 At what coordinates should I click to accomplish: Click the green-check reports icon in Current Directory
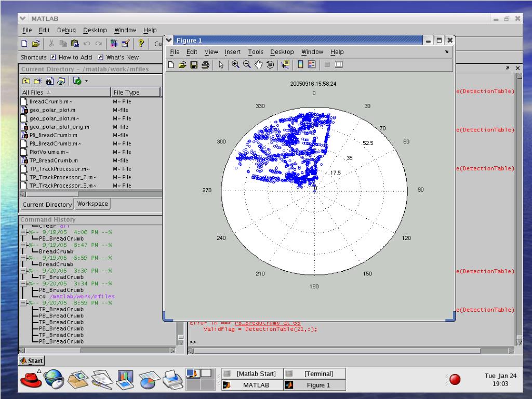(77, 81)
